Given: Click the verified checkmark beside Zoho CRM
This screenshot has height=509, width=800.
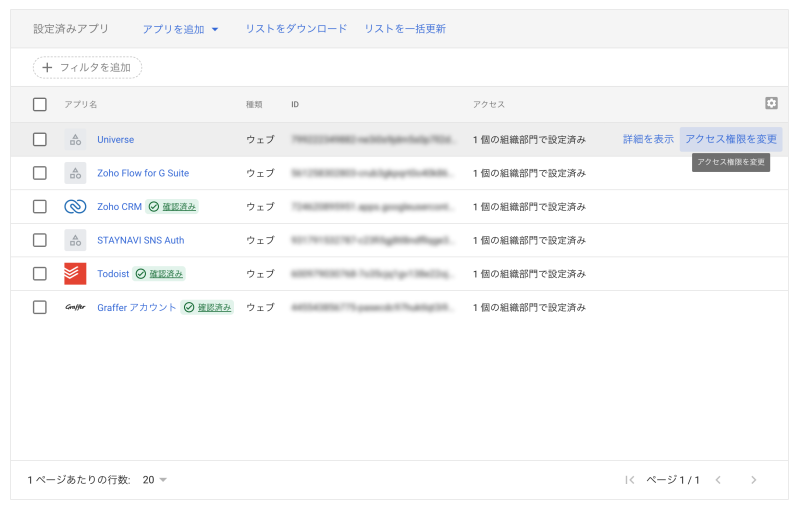Looking at the screenshot, I should point(154,207).
